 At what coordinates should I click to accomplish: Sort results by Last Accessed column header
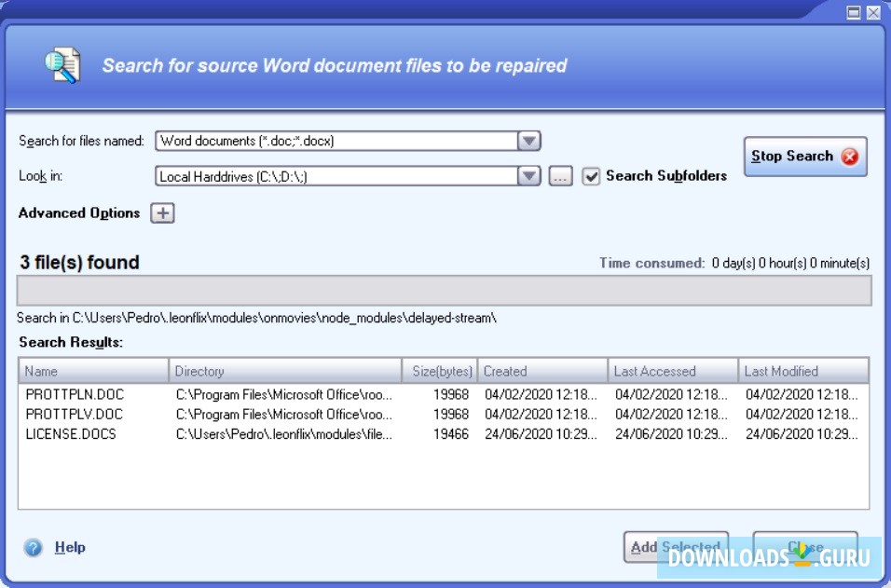pyautogui.click(x=673, y=371)
